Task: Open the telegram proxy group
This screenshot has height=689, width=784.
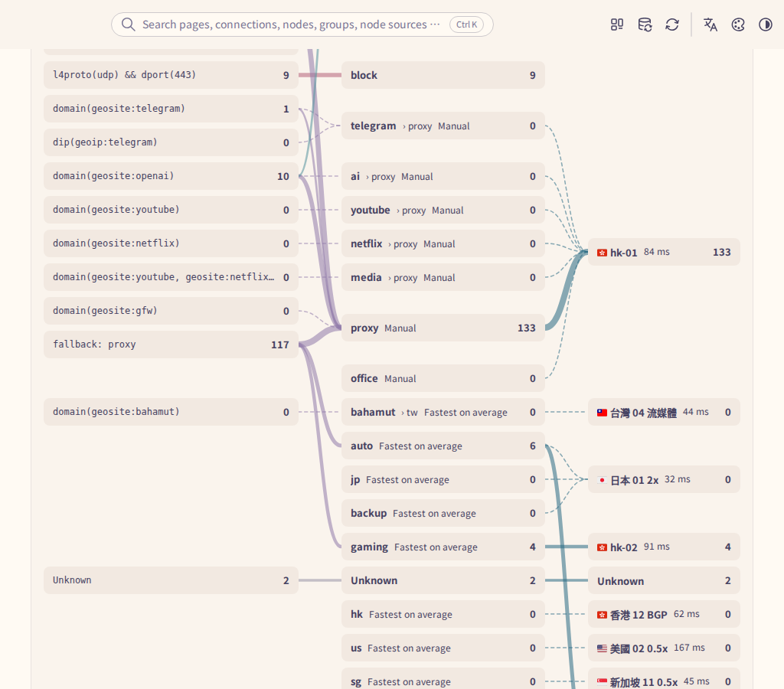Action: pos(443,126)
